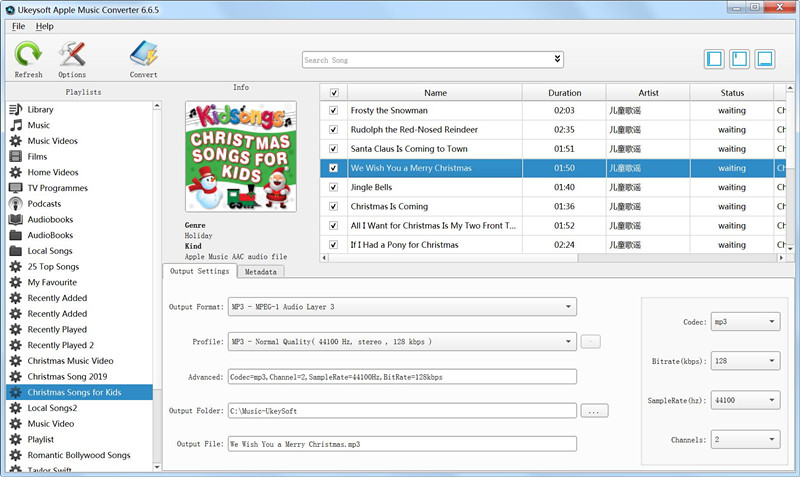Start conversion with the Convert icon

143,54
